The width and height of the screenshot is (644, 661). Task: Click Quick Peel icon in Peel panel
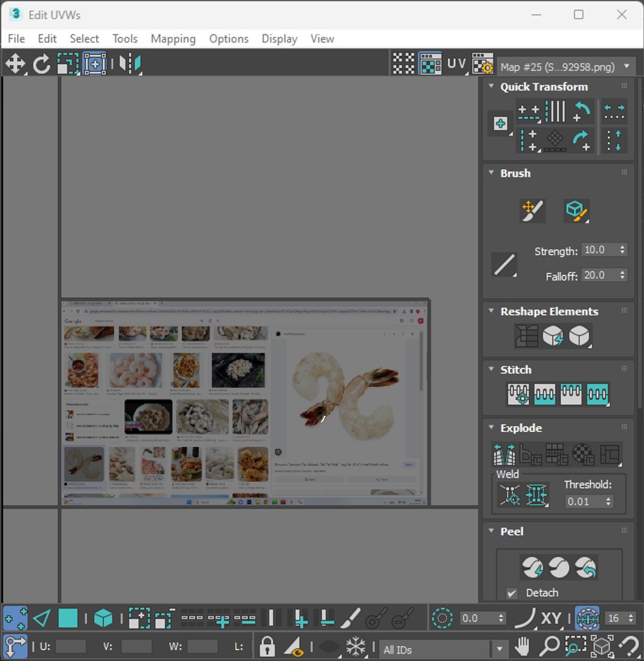coord(533,567)
